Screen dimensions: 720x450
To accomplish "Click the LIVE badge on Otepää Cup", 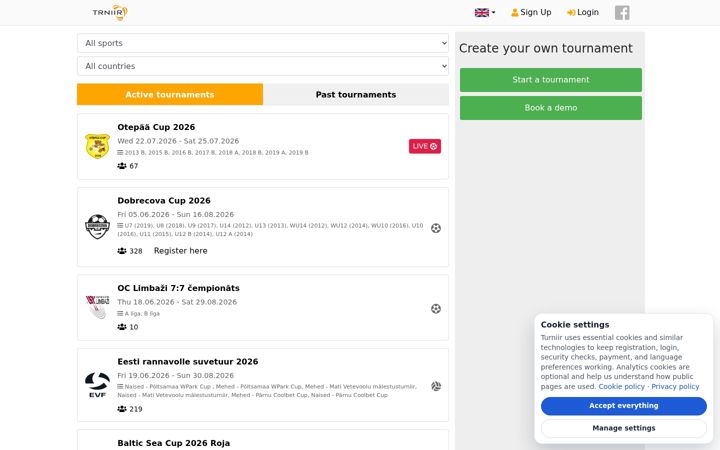I will (x=425, y=146).
